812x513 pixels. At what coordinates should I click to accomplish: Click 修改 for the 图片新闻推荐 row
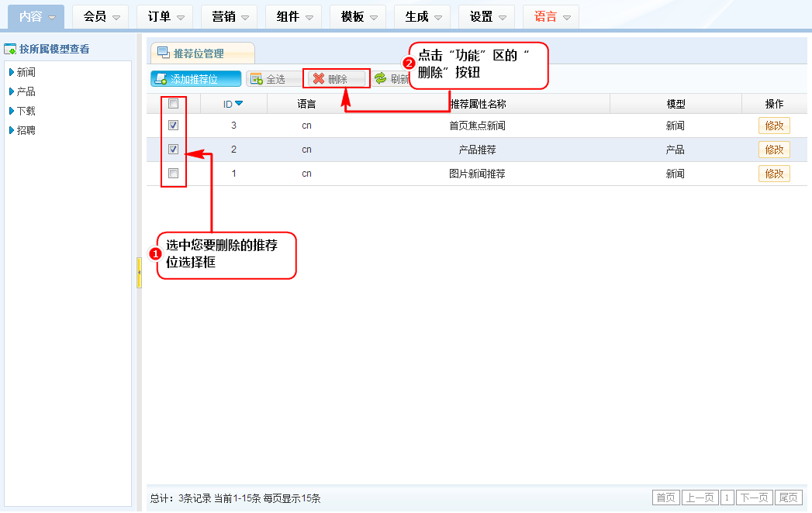[773, 174]
